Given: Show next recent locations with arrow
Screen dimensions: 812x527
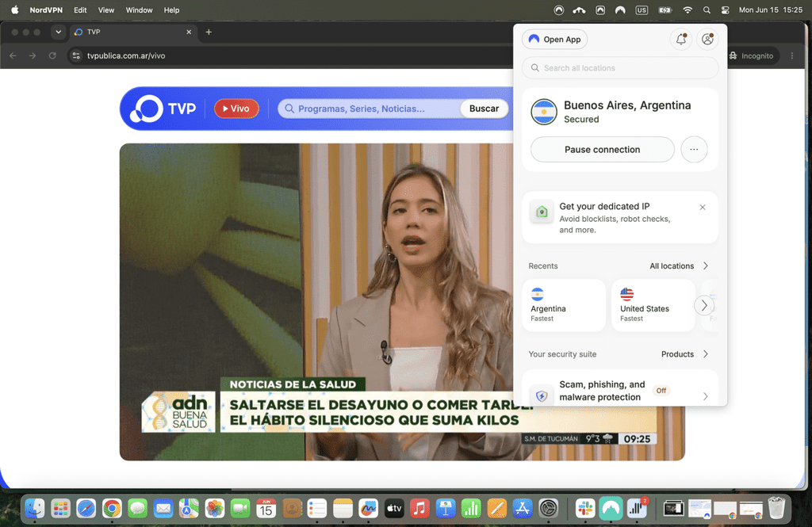Looking at the screenshot, I should (x=704, y=305).
